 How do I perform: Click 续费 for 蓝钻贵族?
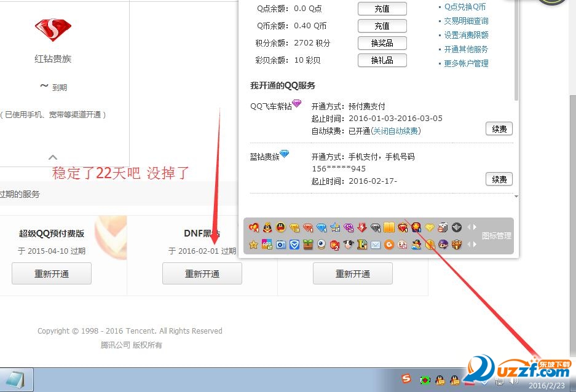click(x=499, y=179)
